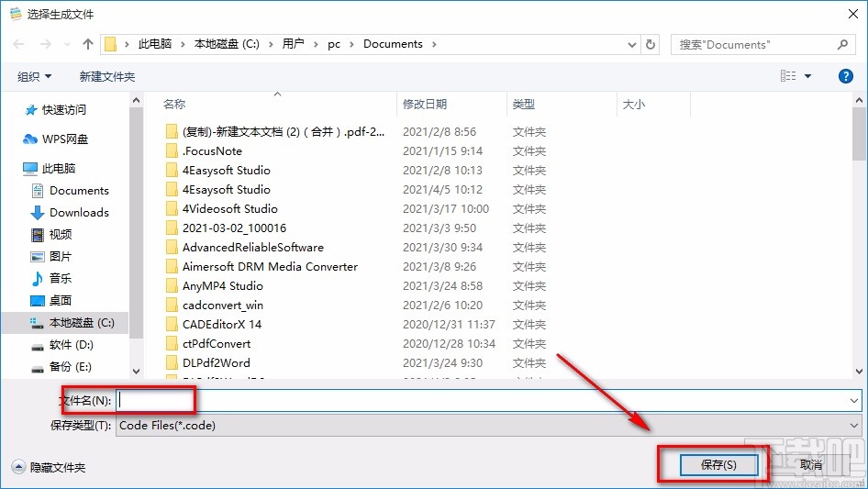Close the 选择生成文件 dialog
The height and width of the screenshot is (489, 868).
coord(853,14)
